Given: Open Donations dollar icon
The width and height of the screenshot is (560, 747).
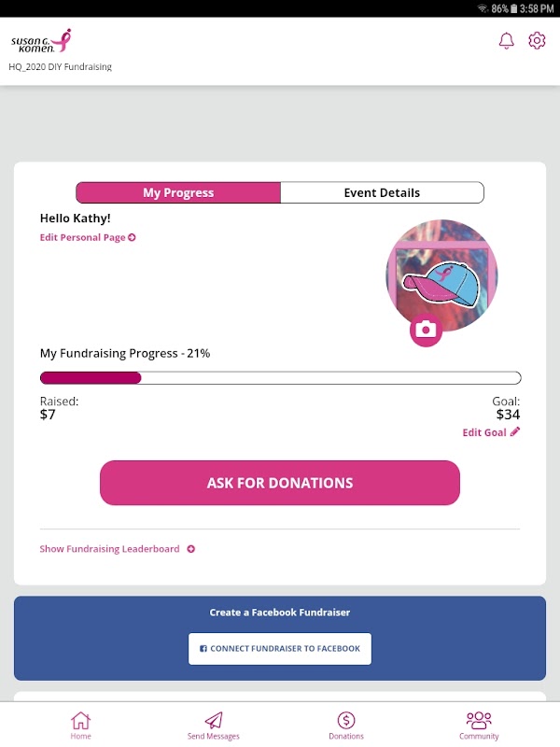Looking at the screenshot, I should pyautogui.click(x=346, y=720).
